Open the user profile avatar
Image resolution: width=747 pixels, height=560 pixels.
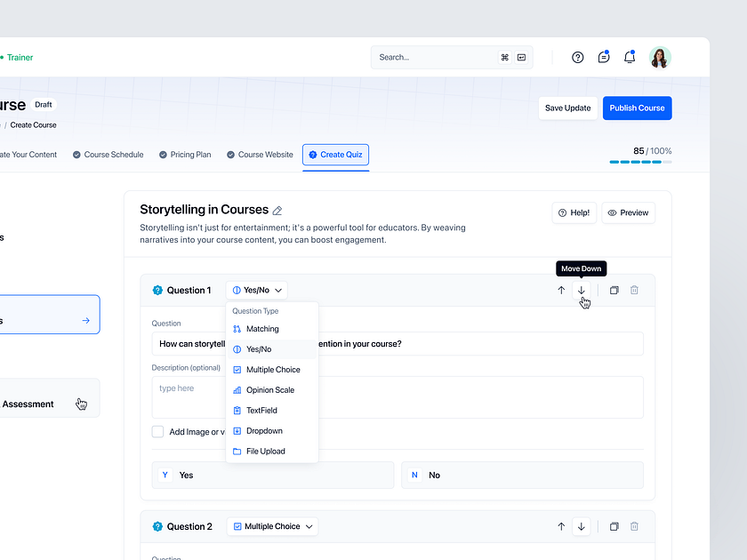tap(660, 58)
